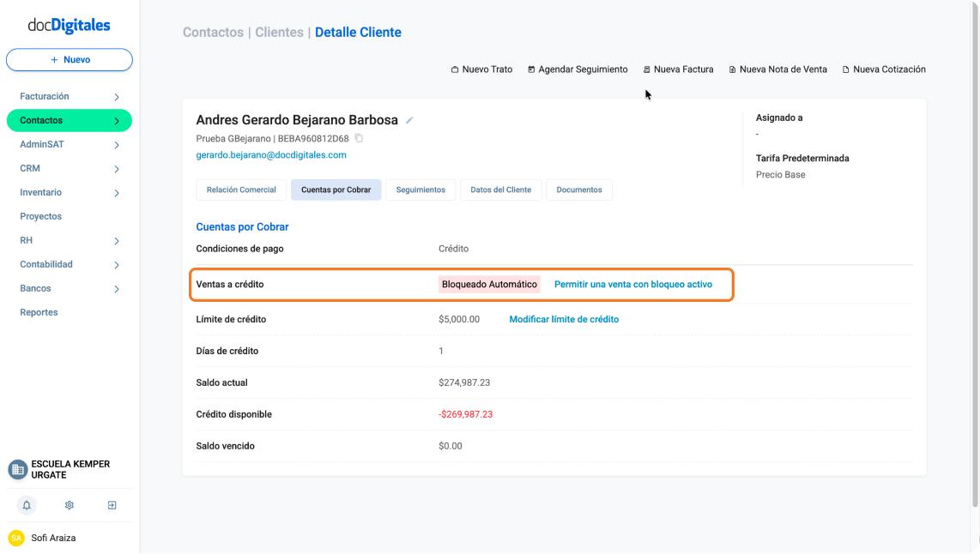Click Prueba GBejarano | BEBA960812D68 text

pos(273,139)
